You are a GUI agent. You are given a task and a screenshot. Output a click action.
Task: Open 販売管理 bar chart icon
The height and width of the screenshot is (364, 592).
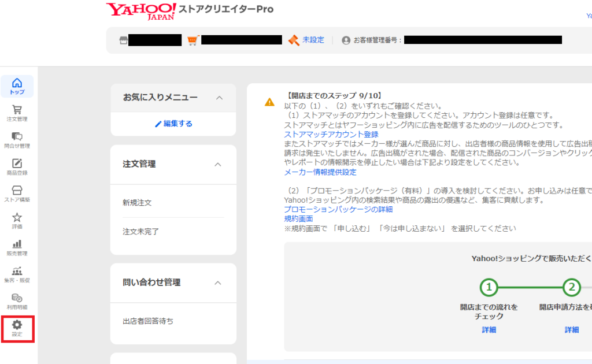click(17, 247)
